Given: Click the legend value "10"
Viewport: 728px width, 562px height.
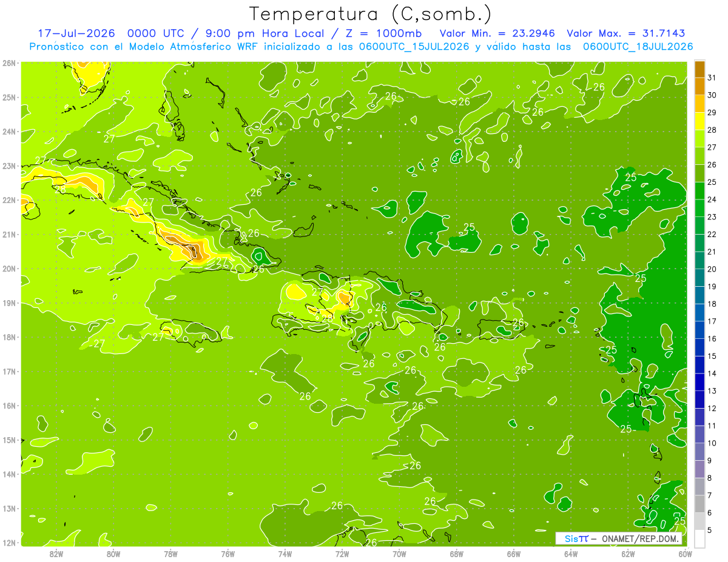Looking at the screenshot, I should pyautogui.click(x=712, y=443).
